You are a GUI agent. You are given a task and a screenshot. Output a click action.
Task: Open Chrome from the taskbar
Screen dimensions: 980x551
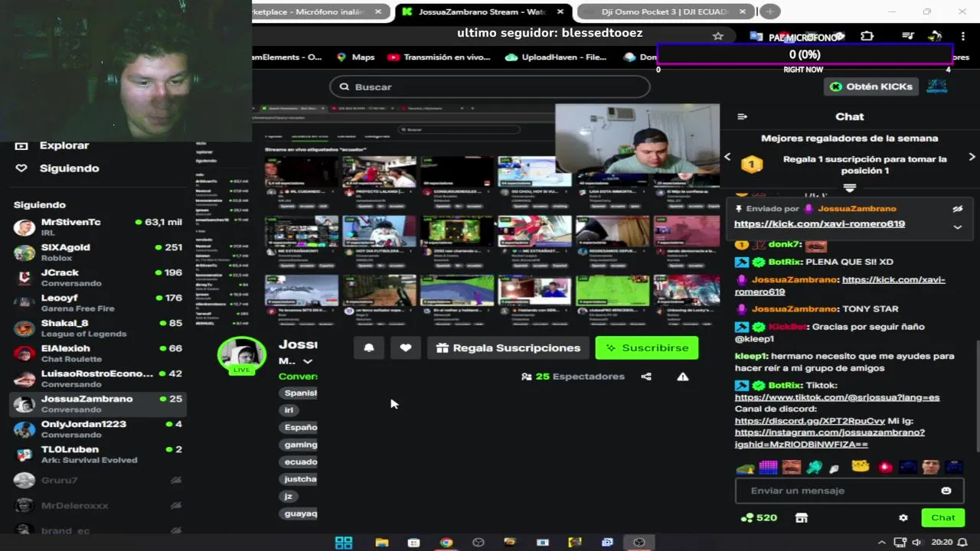[446, 543]
